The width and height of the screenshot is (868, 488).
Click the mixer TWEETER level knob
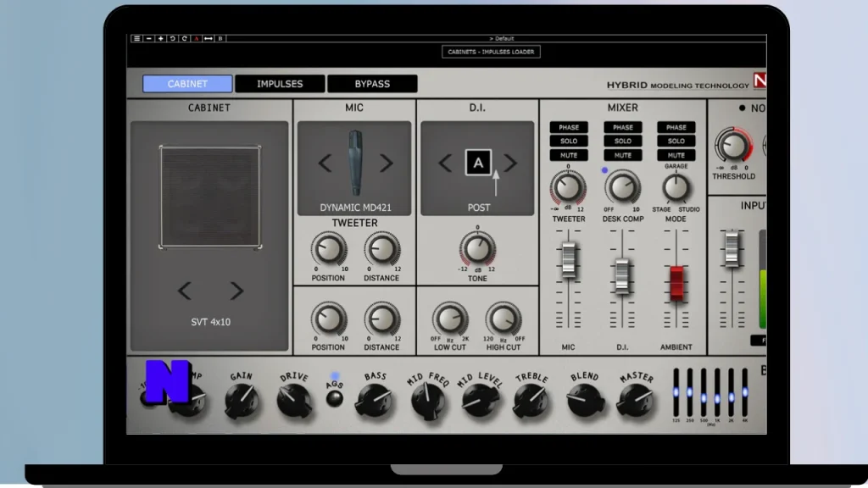pyautogui.click(x=568, y=187)
